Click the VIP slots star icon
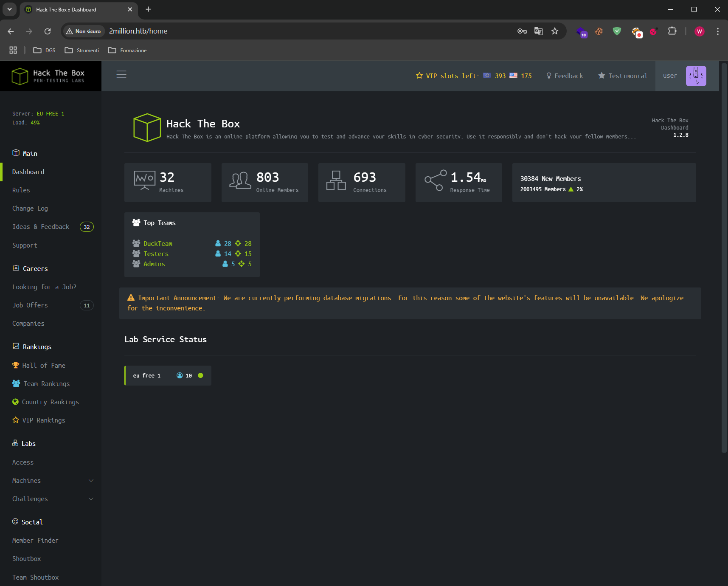The width and height of the screenshot is (728, 586). [419, 76]
